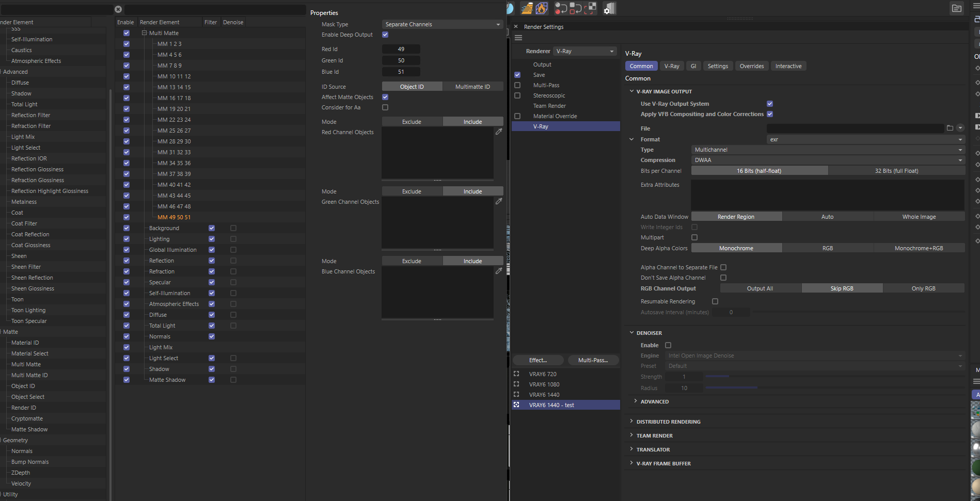Image resolution: width=980 pixels, height=501 pixels.
Task: Select Material Override in render settings list
Action: tap(555, 116)
